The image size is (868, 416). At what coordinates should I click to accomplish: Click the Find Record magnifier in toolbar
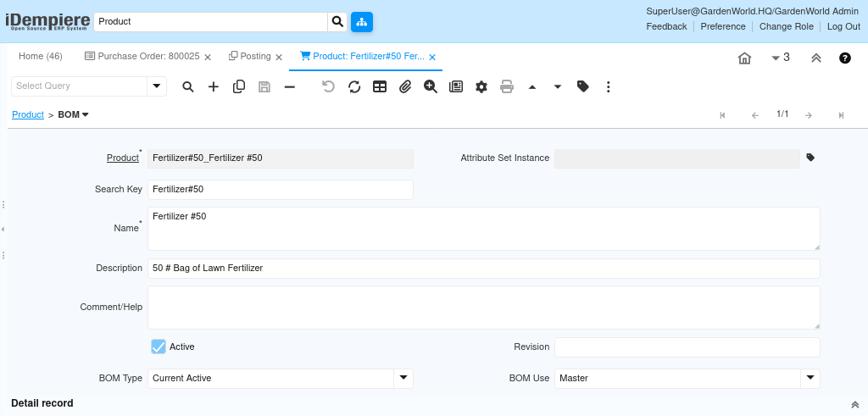coord(188,86)
